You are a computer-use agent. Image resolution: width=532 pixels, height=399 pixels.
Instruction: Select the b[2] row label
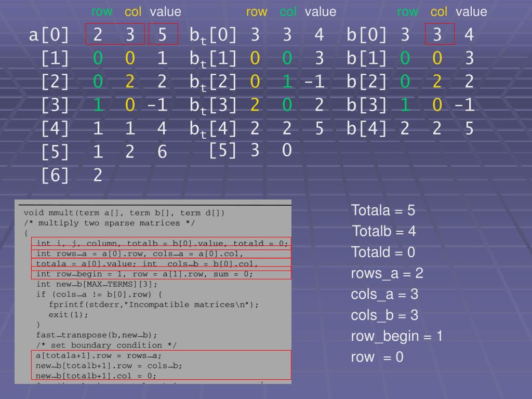366,82
